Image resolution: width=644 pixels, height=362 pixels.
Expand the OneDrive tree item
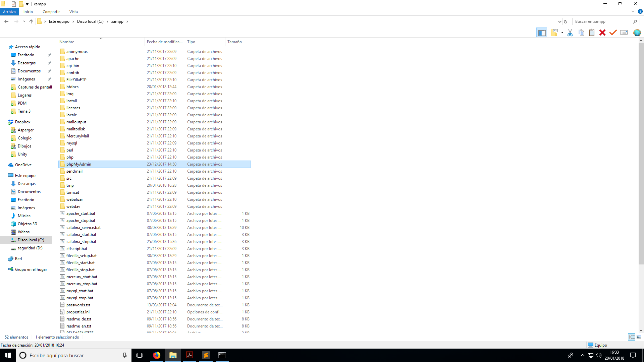tap(4, 165)
